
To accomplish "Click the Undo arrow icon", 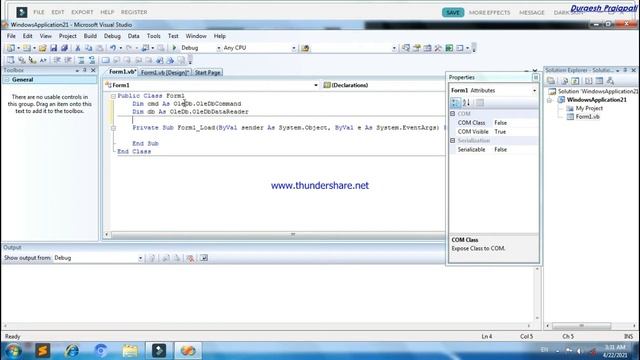I will click(x=113, y=48).
